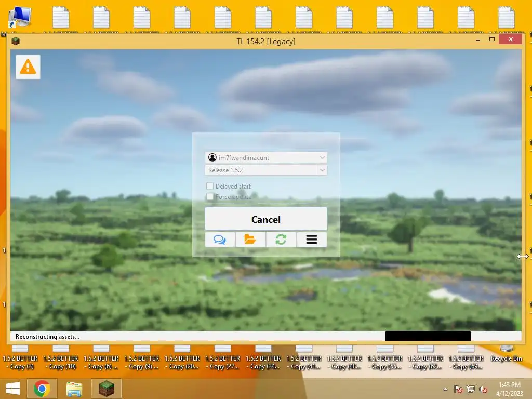The width and height of the screenshot is (532, 399).
Task: Show hidden tray icons arrow
Action: click(445, 389)
